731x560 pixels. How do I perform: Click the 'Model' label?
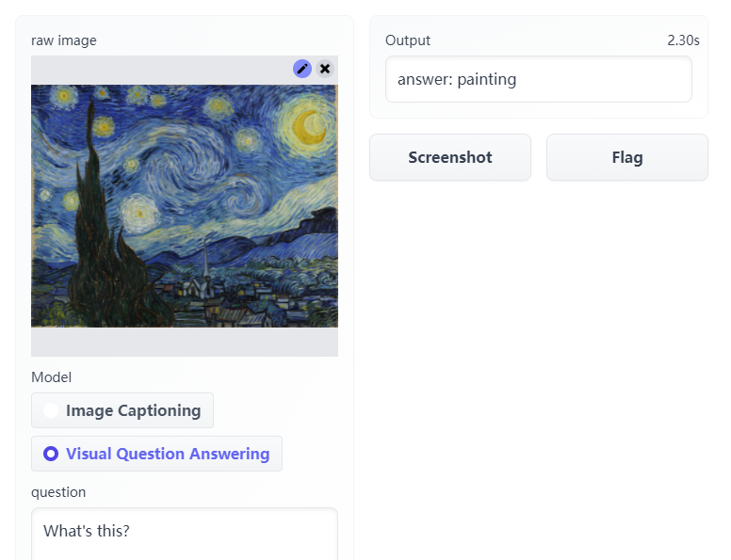click(51, 377)
